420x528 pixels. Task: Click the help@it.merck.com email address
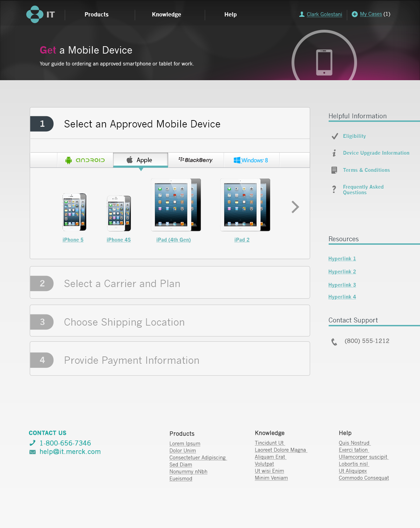pos(70,452)
